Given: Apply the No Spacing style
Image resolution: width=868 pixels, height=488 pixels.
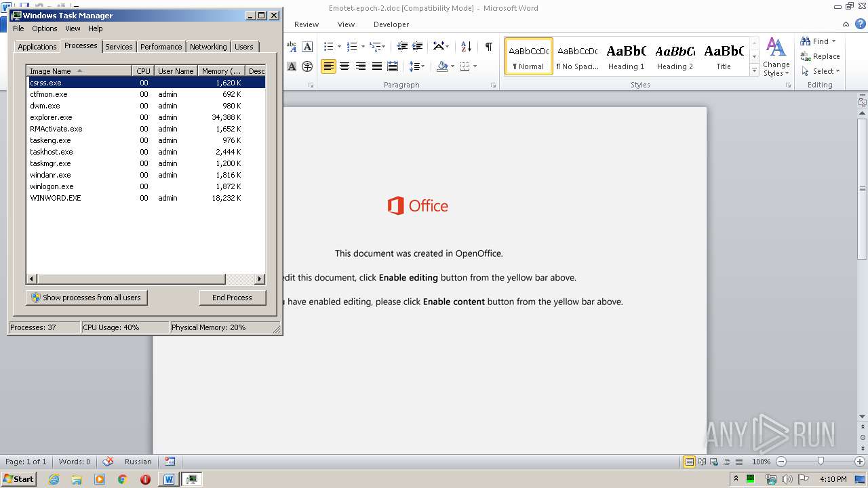Looking at the screenshot, I should coord(577,56).
